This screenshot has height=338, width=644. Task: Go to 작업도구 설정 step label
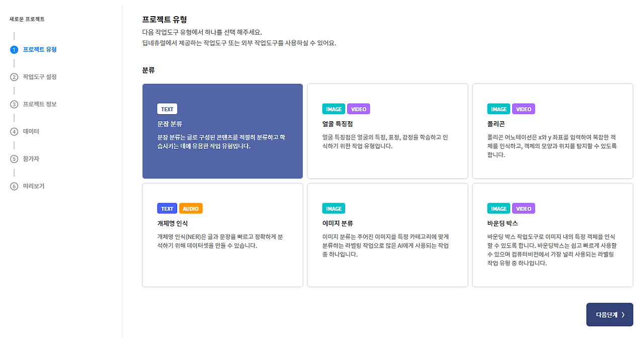point(40,77)
